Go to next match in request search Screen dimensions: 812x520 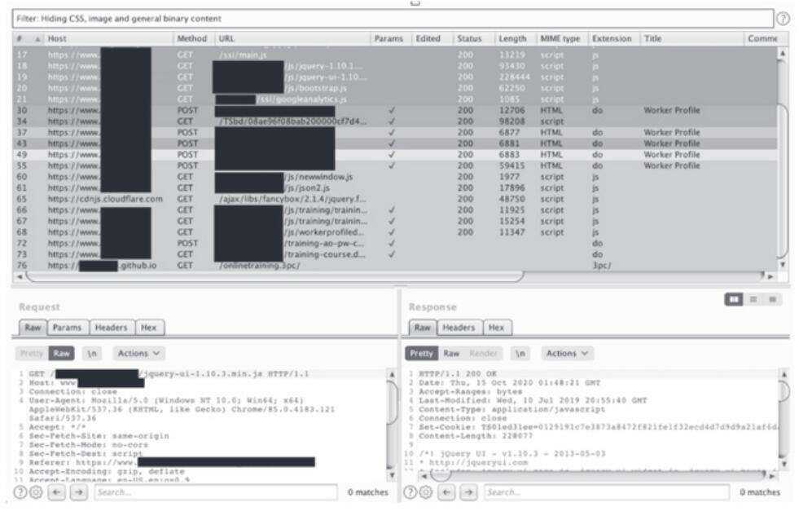coord(77,492)
